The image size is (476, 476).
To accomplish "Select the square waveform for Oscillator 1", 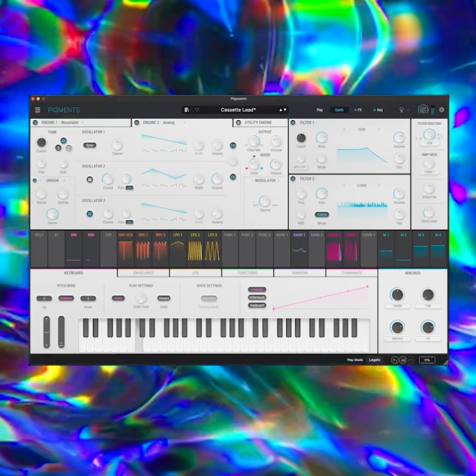I will (x=183, y=151).
